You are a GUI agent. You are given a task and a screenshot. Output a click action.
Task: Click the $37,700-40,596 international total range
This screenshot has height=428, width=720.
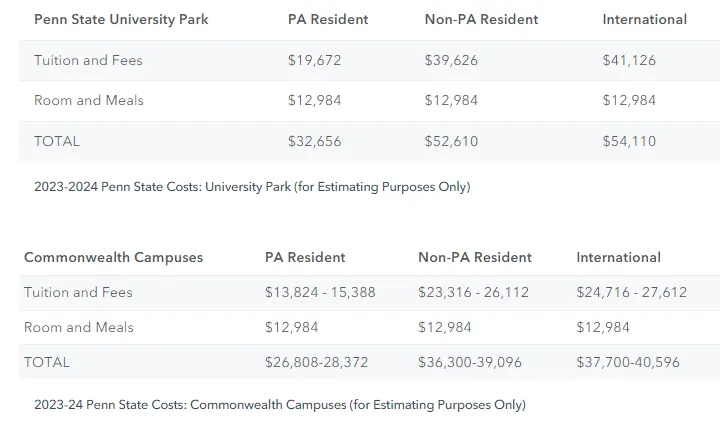(627, 362)
